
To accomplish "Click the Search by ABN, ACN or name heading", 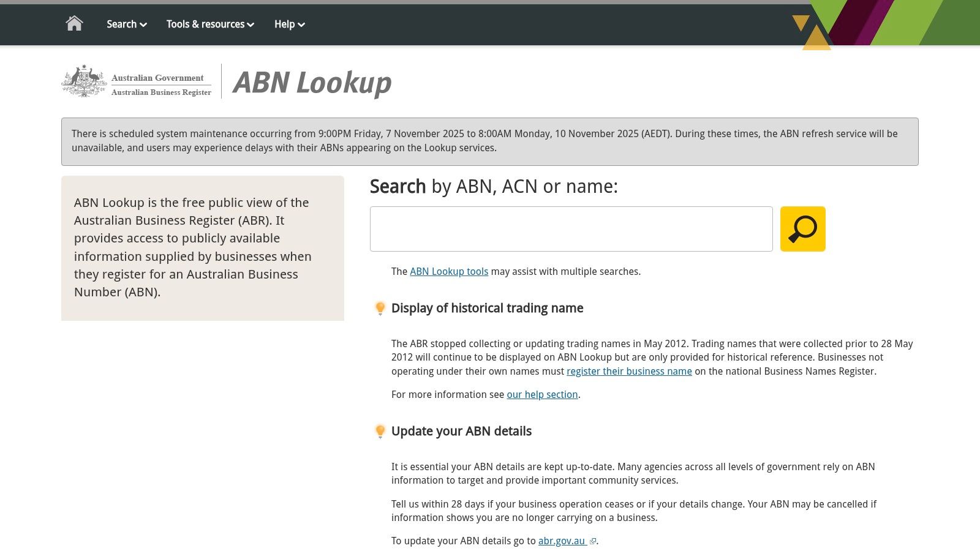I will 494,187.
